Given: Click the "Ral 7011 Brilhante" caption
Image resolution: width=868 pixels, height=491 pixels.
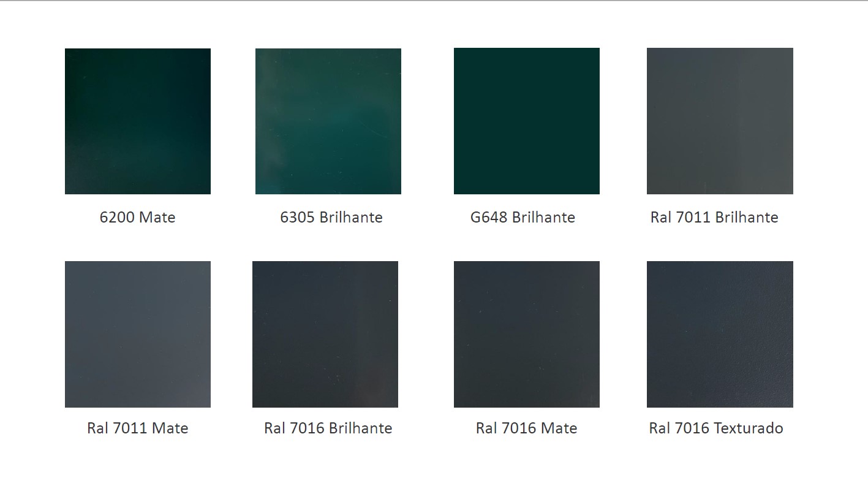Looking at the screenshot, I should click(x=714, y=218).
